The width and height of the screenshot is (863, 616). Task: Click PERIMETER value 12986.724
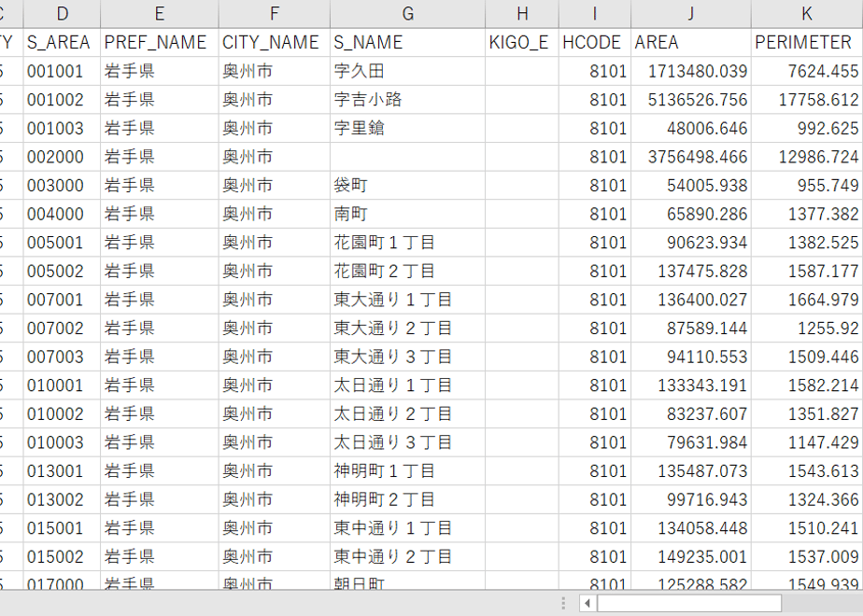(x=807, y=157)
